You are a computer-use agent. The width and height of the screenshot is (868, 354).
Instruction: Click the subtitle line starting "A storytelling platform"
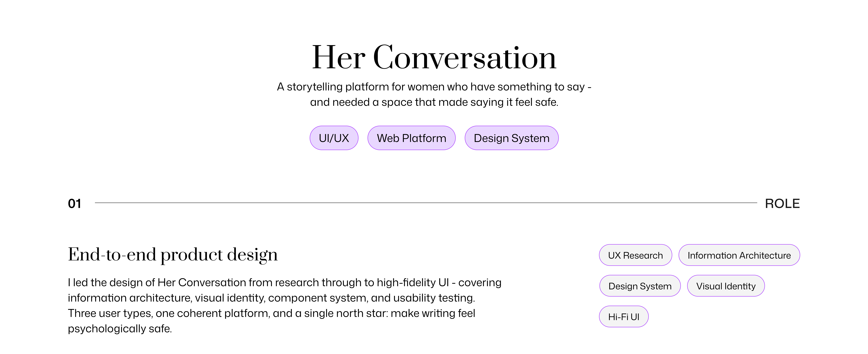point(434,87)
